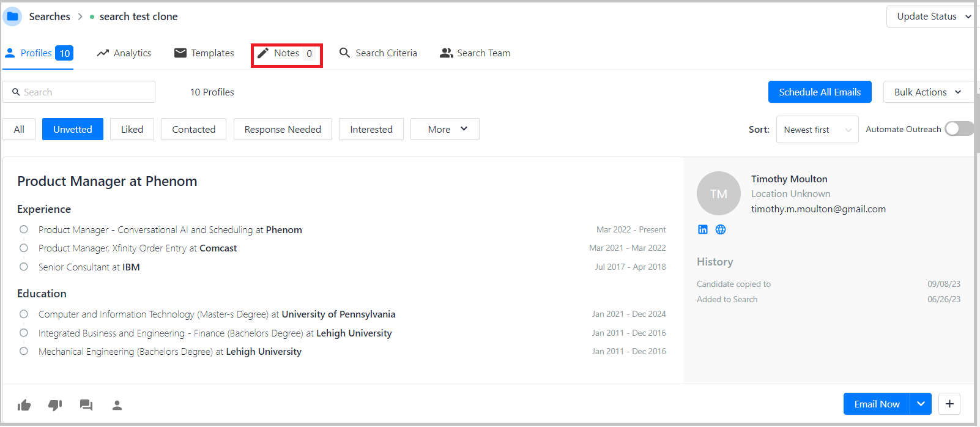Open the Newest first sort dropdown
980x427 pixels.
(x=817, y=130)
